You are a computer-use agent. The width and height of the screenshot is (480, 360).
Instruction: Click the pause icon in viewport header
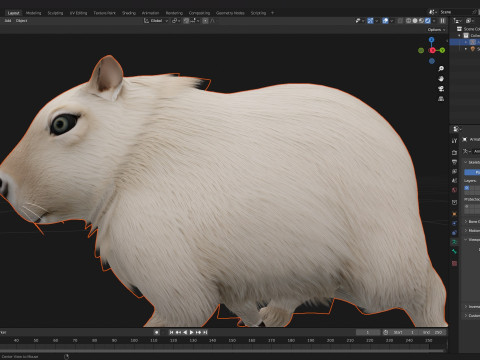(443, 21)
